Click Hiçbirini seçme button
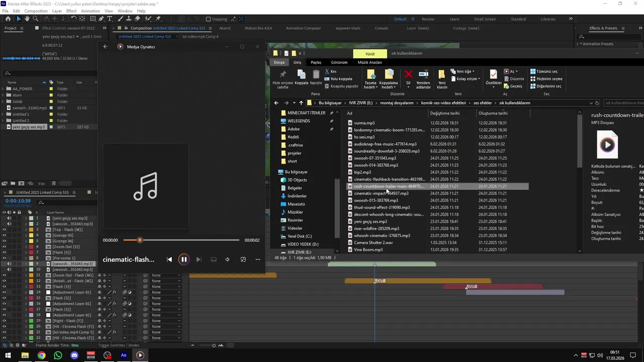Screen dimensions: 644x362 546,79
